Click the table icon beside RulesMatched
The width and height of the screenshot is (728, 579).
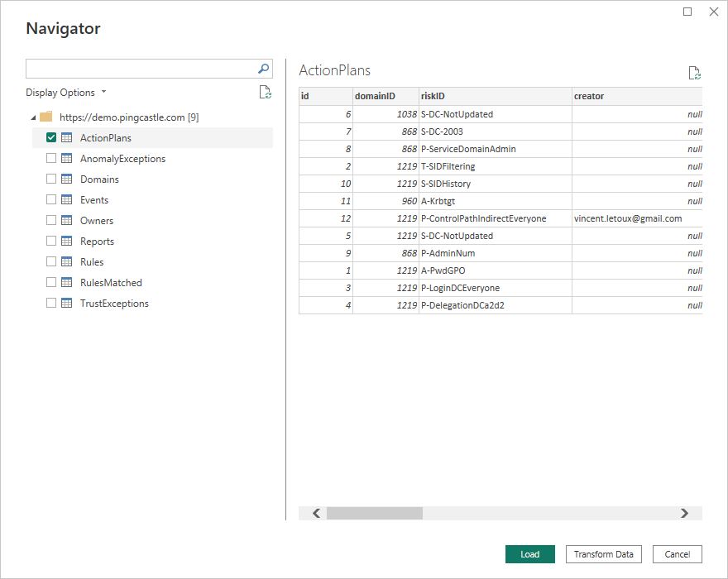pos(67,283)
